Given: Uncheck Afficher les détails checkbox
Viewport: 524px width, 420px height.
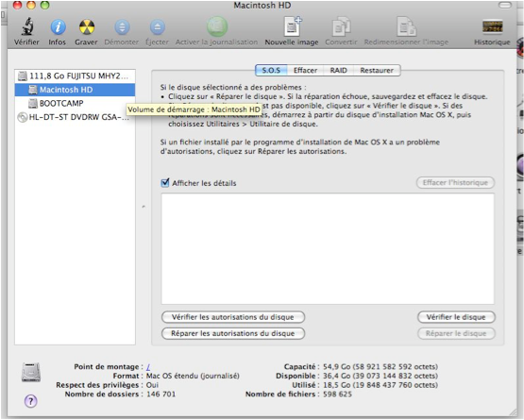Looking at the screenshot, I should pos(165,183).
